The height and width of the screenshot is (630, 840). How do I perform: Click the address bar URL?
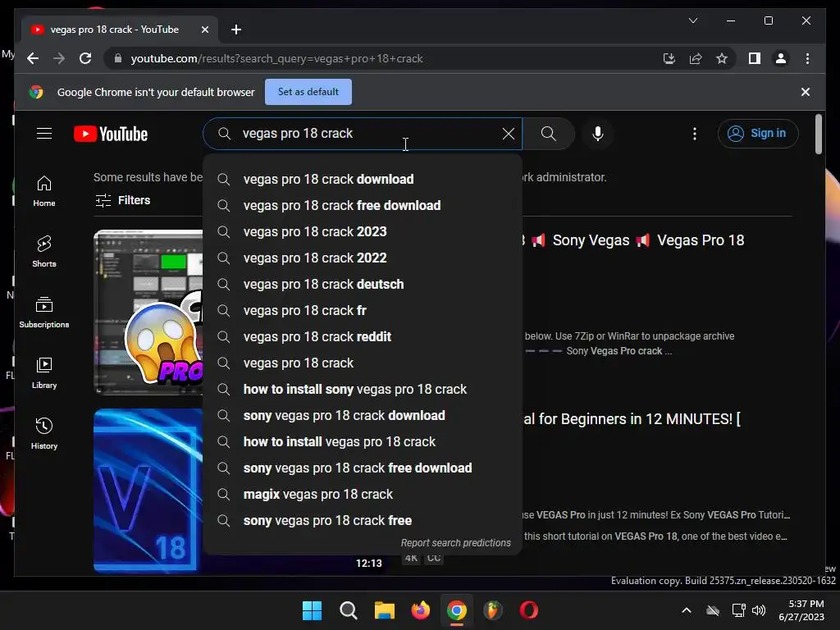coord(277,58)
